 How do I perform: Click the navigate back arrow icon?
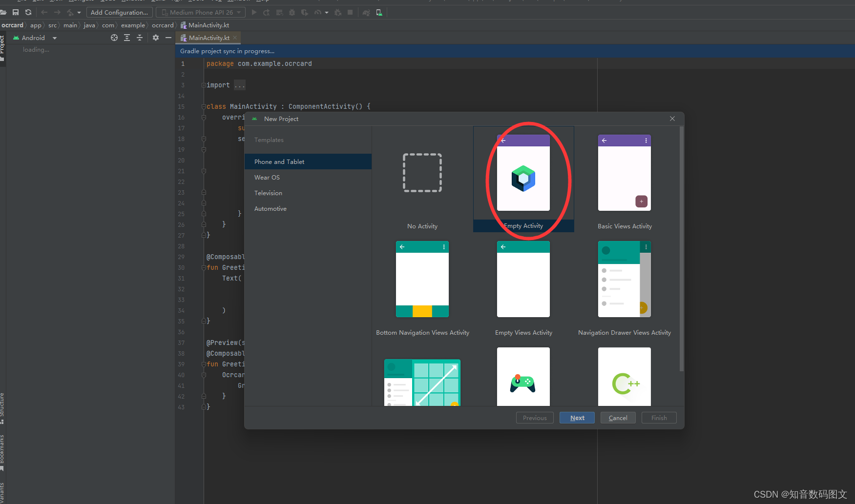point(44,12)
